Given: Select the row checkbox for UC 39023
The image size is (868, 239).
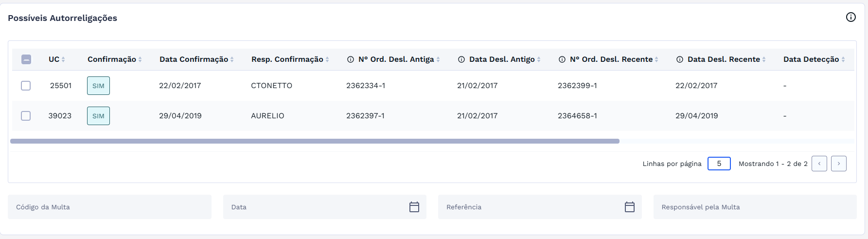Looking at the screenshot, I should (26, 116).
